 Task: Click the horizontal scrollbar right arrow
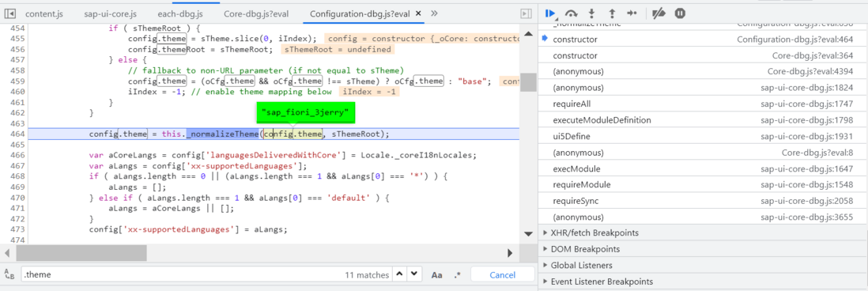pos(511,253)
